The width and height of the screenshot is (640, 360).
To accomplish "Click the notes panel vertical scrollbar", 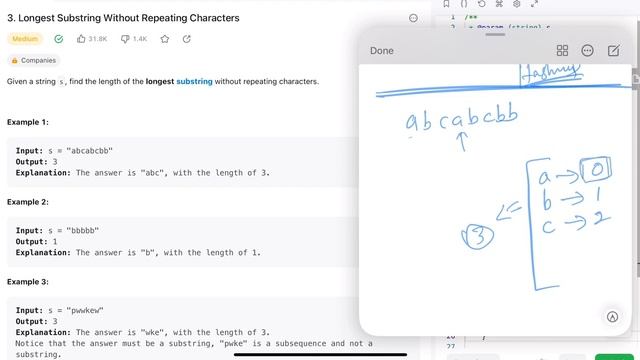I will point(636,78).
